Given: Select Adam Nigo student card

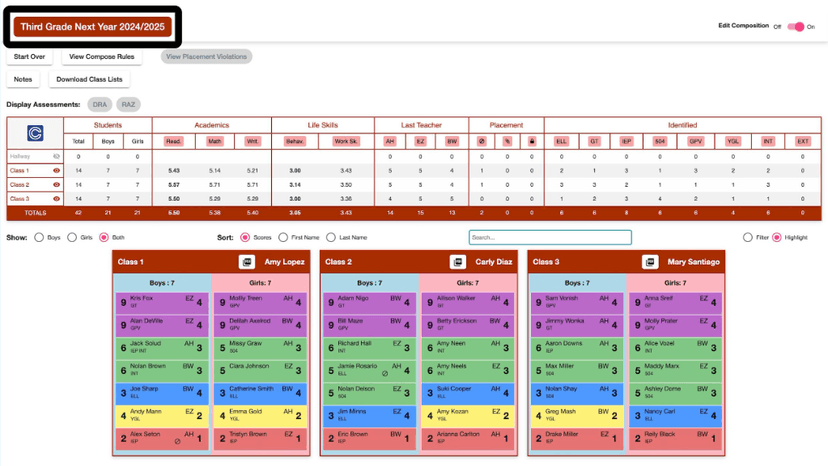Looking at the screenshot, I should [x=369, y=303].
